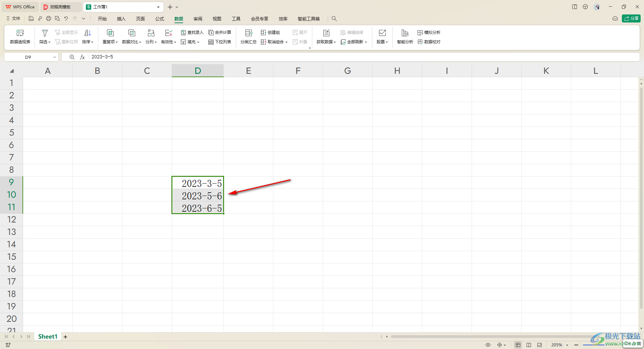Click the zoom slider handle
Image resolution: width=644 pixels, height=349 pixels.
[x=606, y=345]
